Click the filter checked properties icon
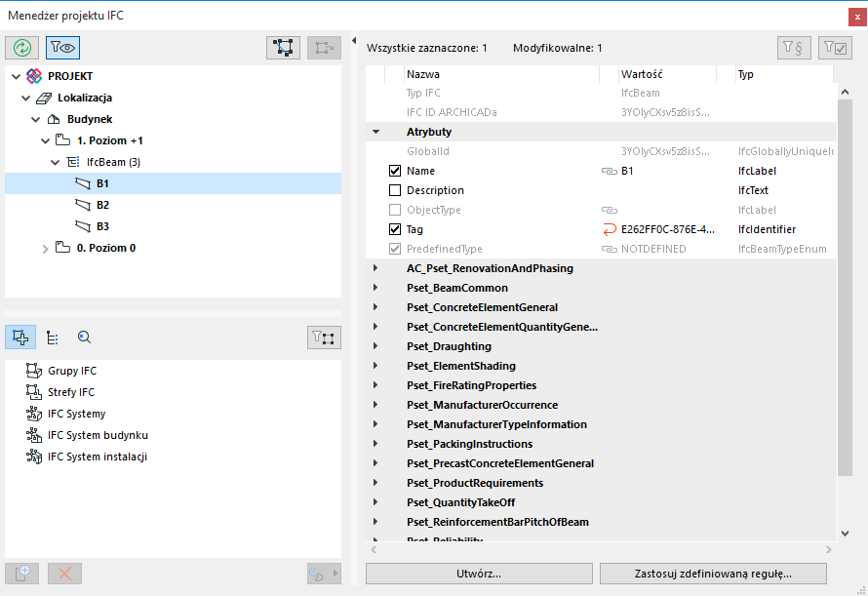The height and width of the screenshot is (596, 868). [x=835, y=47]
